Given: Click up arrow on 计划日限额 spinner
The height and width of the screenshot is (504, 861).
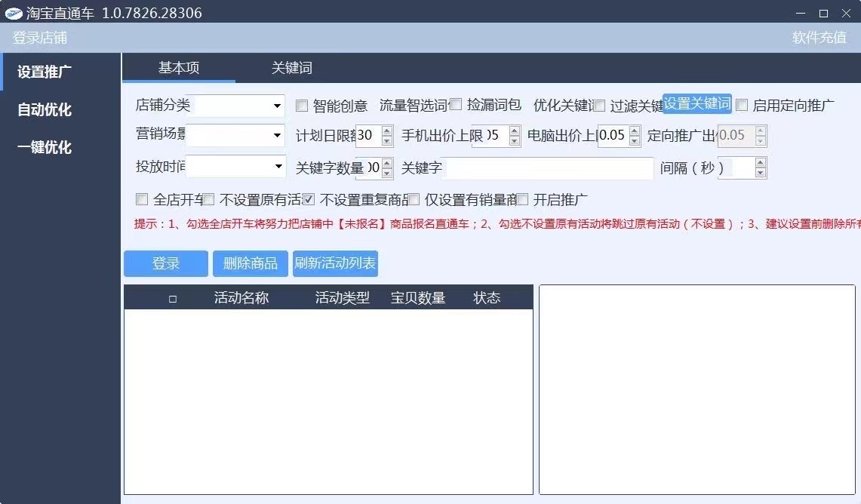Looking at the screenshot, I should [x=387, y=131].
